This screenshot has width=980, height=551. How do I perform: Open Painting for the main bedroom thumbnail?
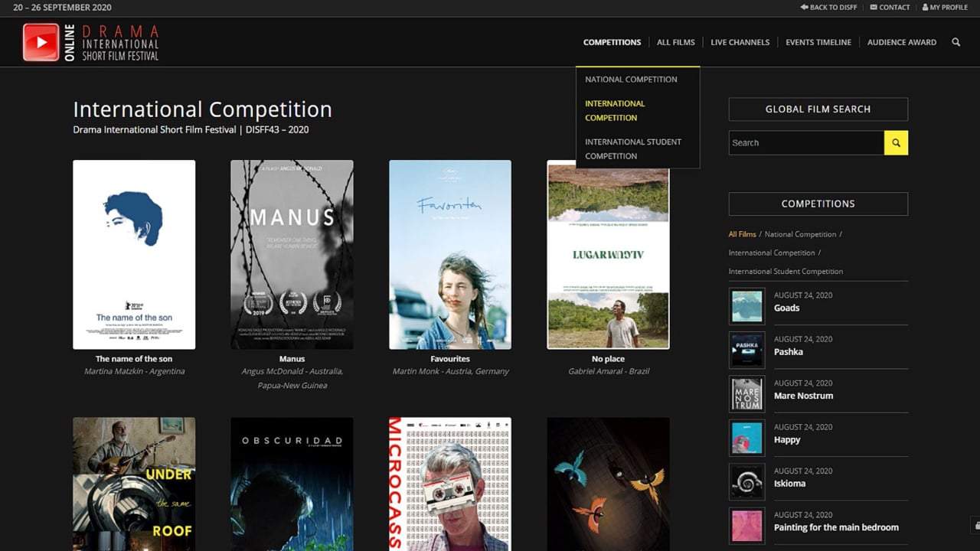coord(746,526)
